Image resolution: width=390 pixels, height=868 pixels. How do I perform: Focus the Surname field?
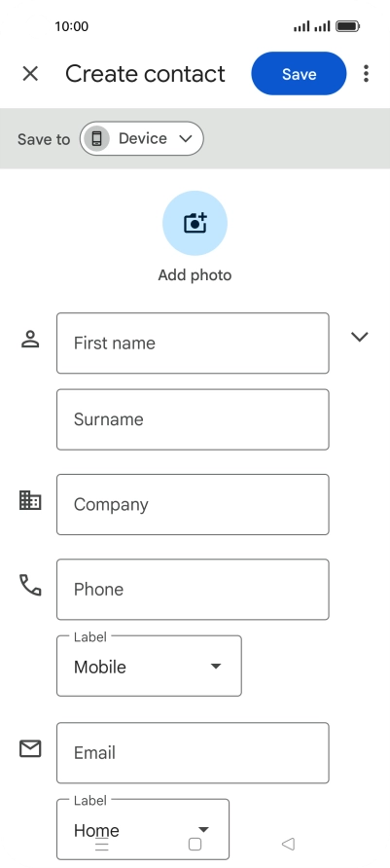(x=193, y=419)
